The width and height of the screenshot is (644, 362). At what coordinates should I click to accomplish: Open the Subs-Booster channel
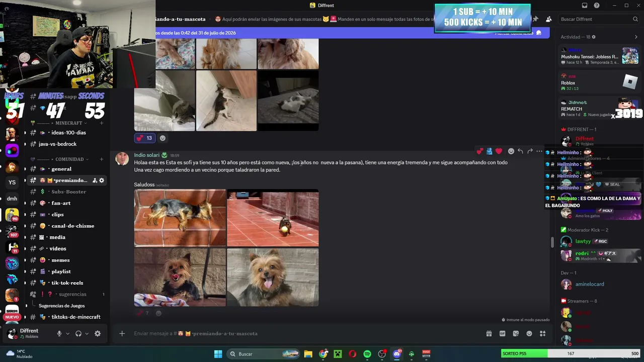point(67,192)
